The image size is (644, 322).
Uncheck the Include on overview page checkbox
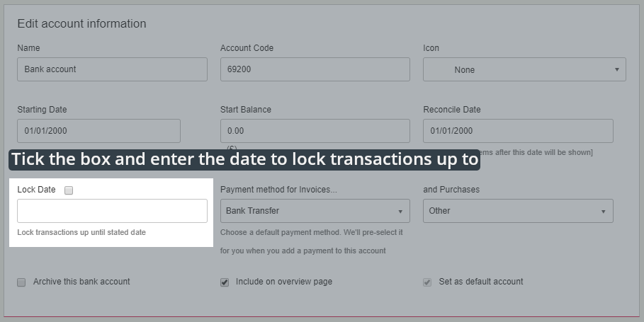click(x=225, y=282)
